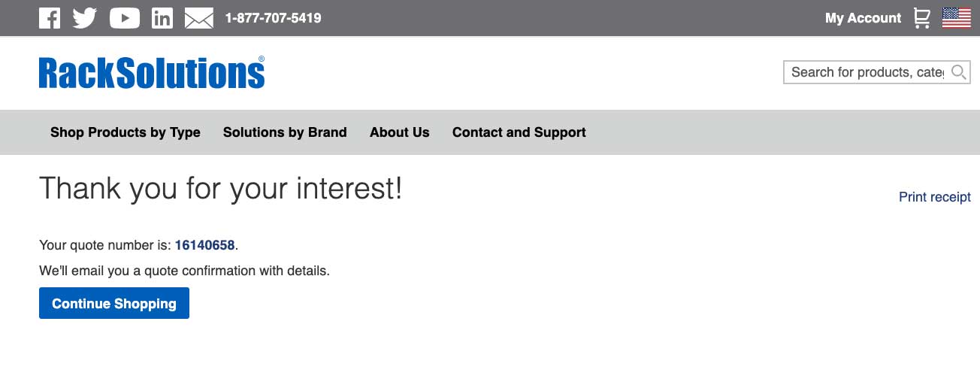Click the Thank you for your interest heading
980x376 pixels.
221,188
